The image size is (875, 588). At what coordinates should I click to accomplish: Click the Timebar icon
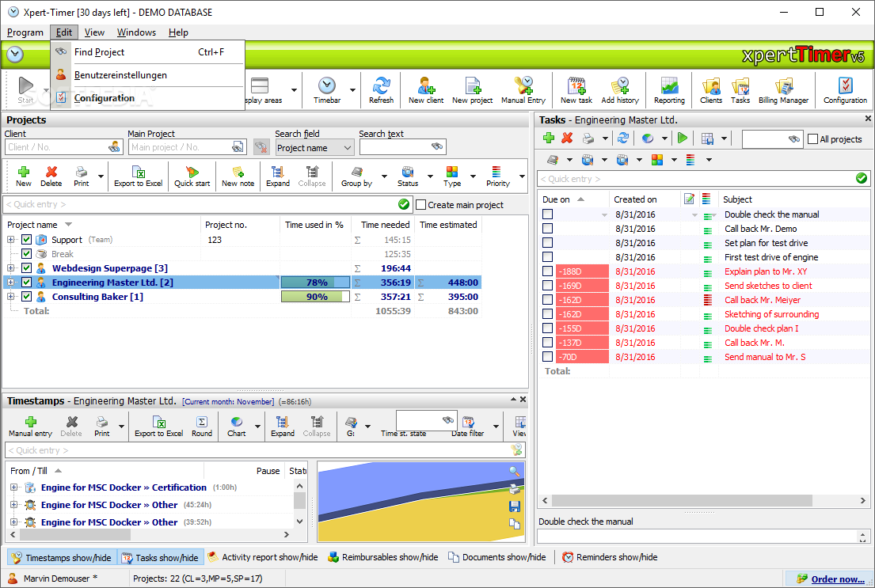(327, 89)
